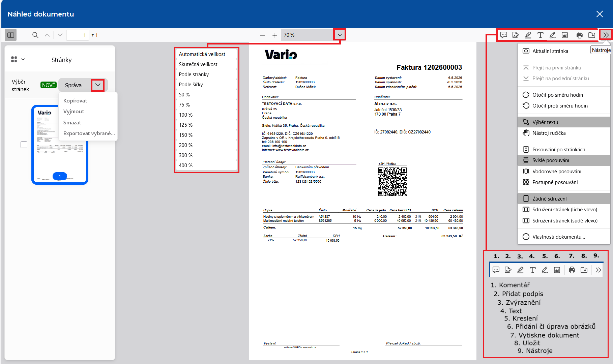Zoom out with the minus icon
This screenshot has width=613, height=364.
tap(262, 35)
